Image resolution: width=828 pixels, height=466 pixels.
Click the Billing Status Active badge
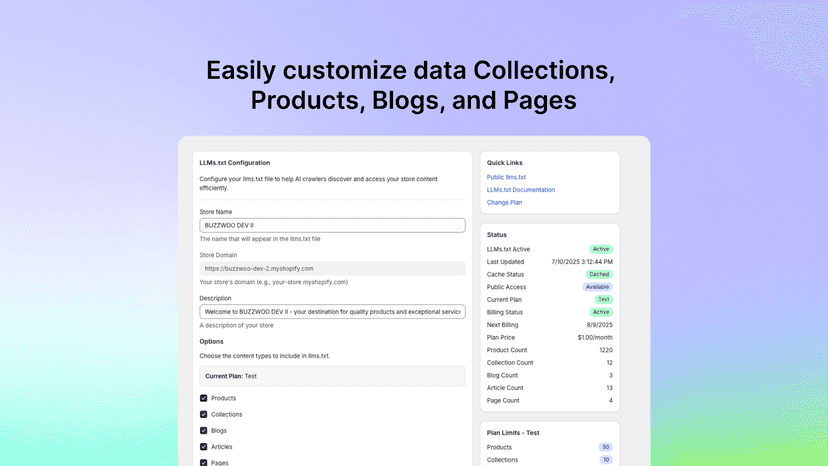point(601,312)
